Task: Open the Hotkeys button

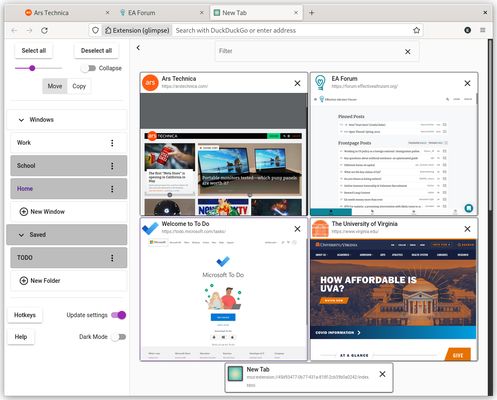Action: tap(25, 315)
